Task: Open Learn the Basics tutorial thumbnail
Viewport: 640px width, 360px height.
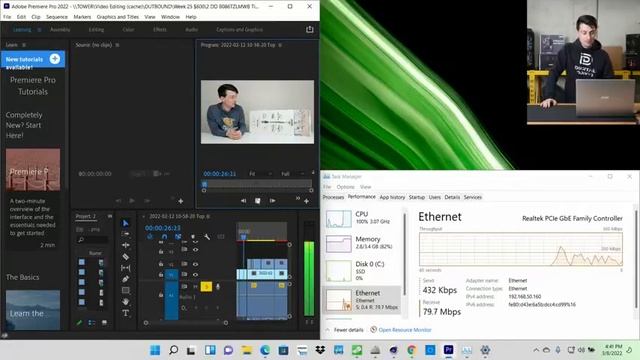Action: tap(33, 310)
